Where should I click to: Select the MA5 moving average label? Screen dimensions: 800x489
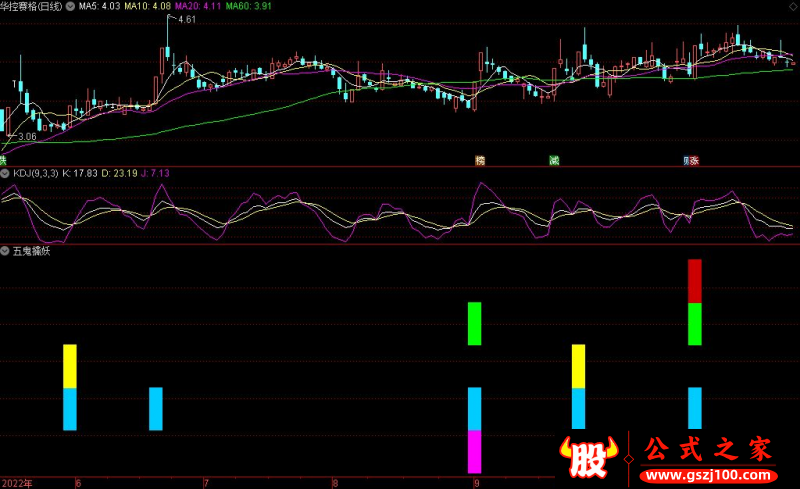click(99, 5)
